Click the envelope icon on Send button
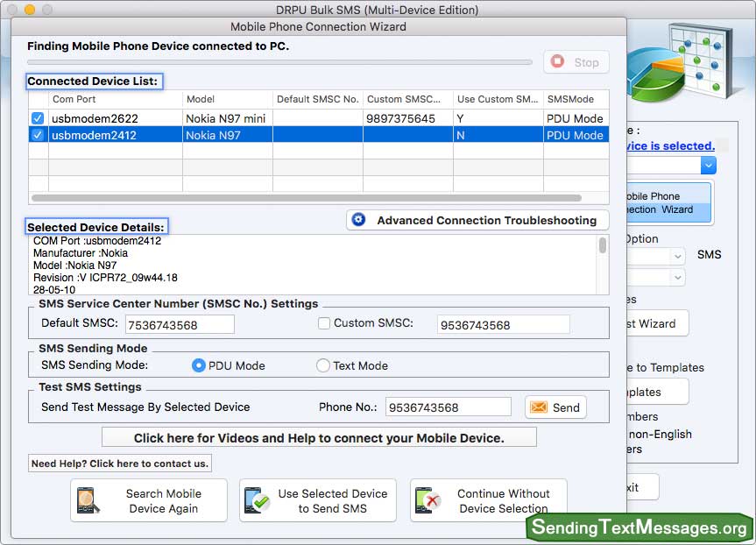 [539, 407]
